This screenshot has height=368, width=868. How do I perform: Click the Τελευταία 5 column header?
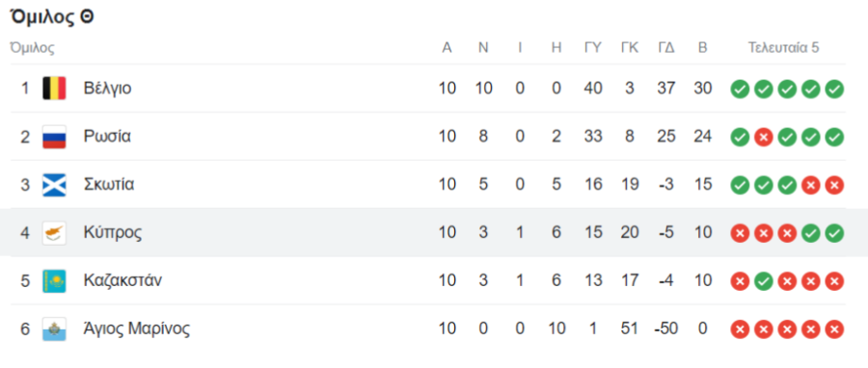tap(783, 48)
